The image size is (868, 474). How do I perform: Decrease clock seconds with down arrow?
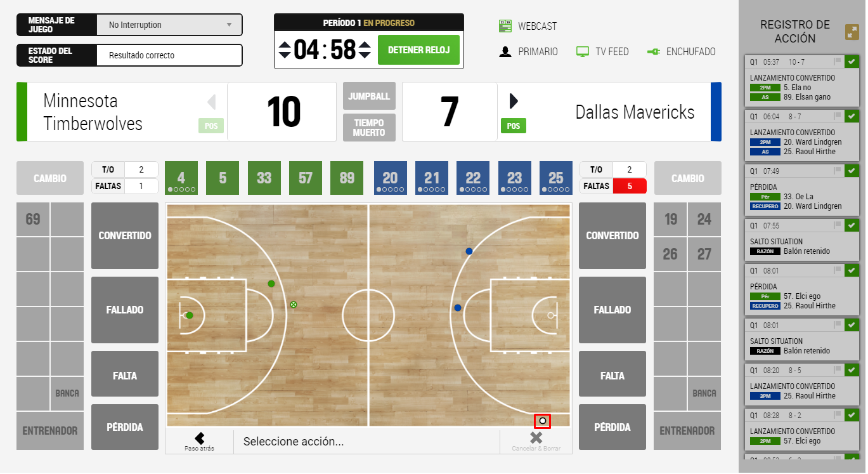click(x=364, y=55)
